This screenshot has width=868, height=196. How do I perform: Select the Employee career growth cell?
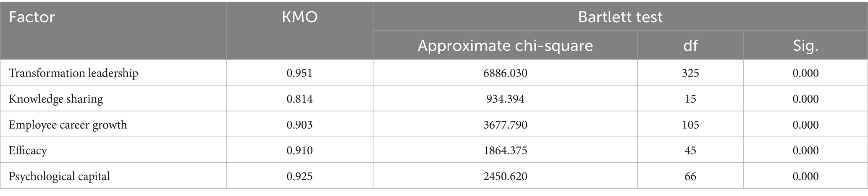point(68,125)
